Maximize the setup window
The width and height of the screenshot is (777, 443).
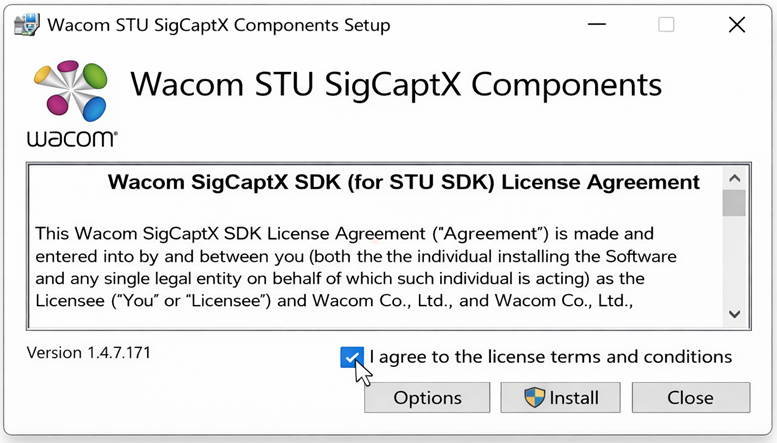666,25
